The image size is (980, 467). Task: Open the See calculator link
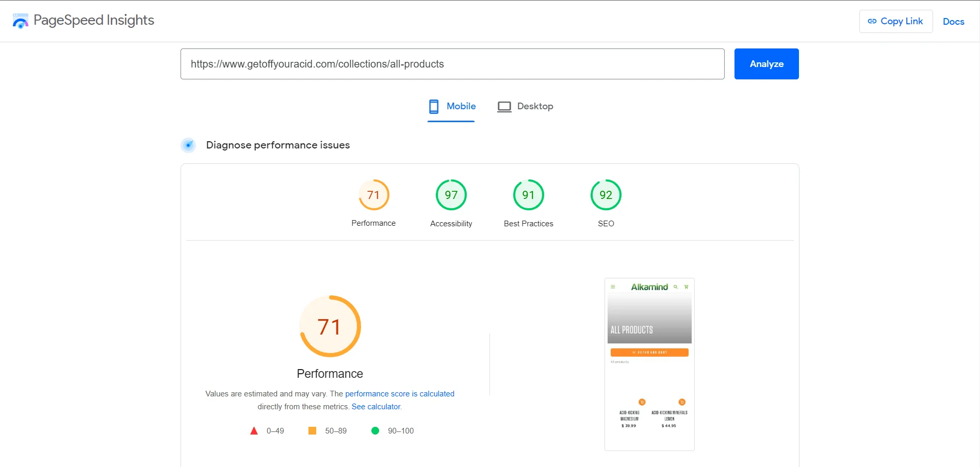376,407
